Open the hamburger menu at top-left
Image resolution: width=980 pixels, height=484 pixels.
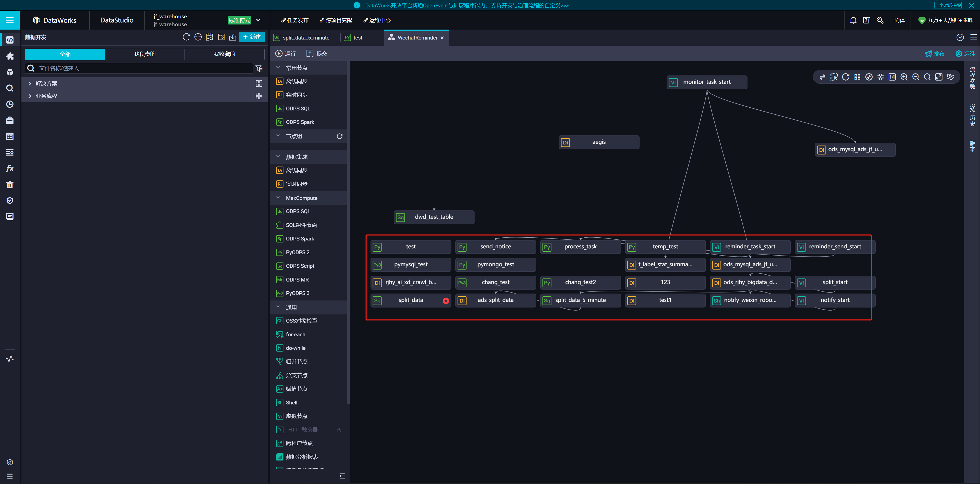pos(10,20)
